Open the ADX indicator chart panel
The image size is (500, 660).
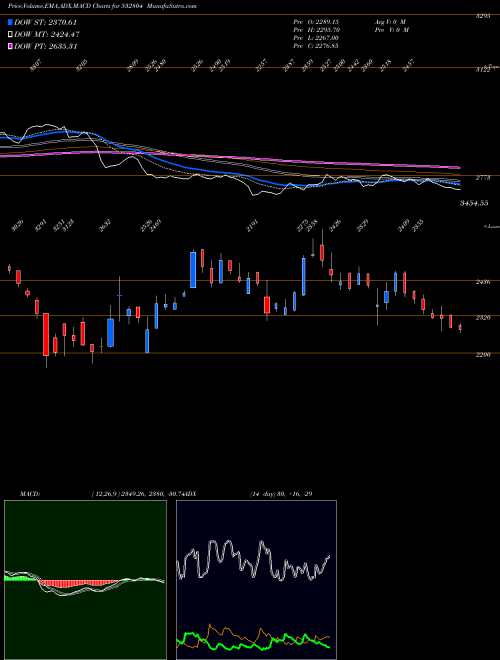click(x=256, y=580)
